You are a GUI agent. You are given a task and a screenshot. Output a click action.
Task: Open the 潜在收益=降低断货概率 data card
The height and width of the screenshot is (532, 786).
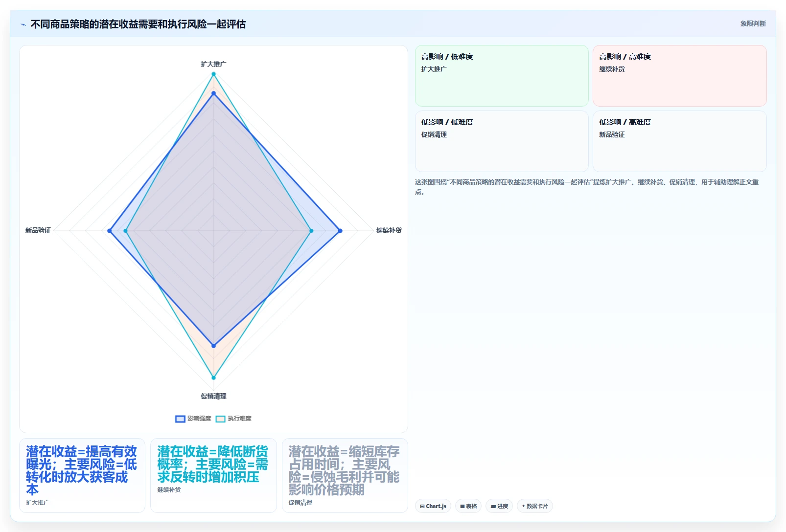[x=213, y=475]
